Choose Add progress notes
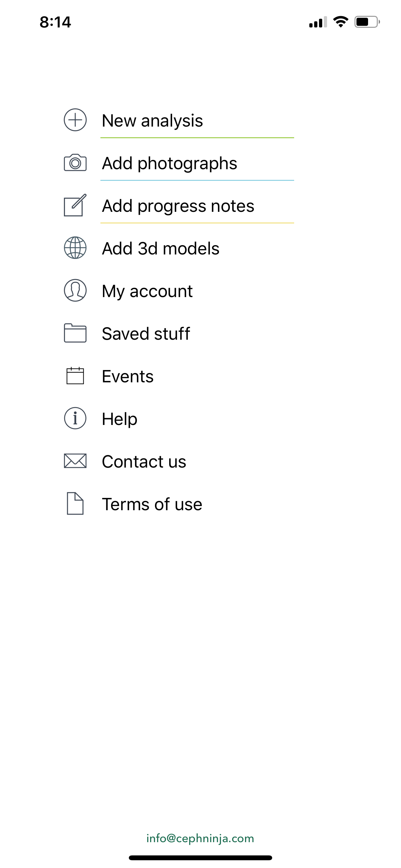The width and height of the screenshot is (401, 868). (178, 206)
